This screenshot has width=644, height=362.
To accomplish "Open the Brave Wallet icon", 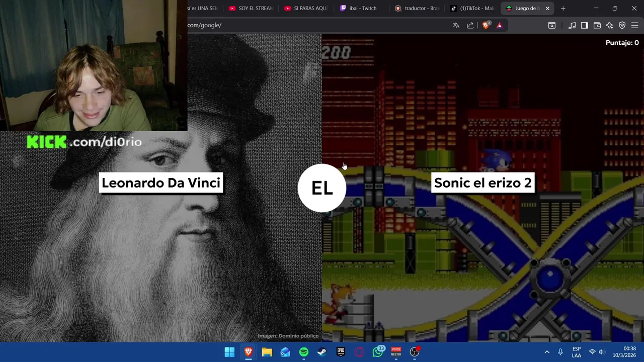I will [x=597, y=25].
